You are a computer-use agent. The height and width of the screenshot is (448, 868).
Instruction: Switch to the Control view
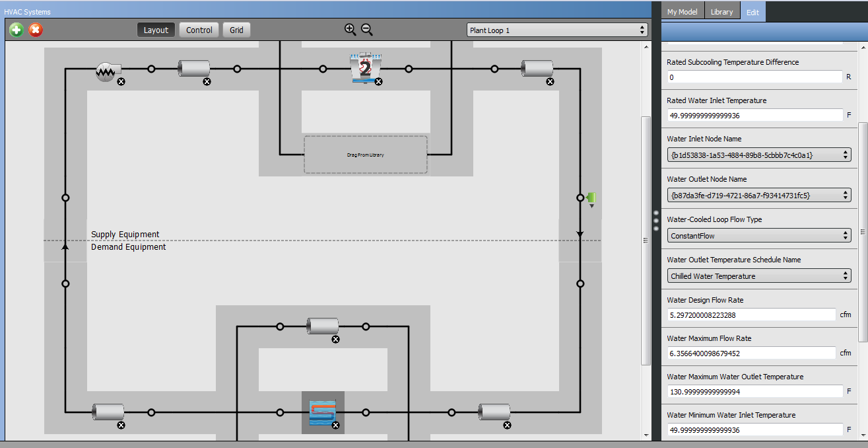pos(199,30)
